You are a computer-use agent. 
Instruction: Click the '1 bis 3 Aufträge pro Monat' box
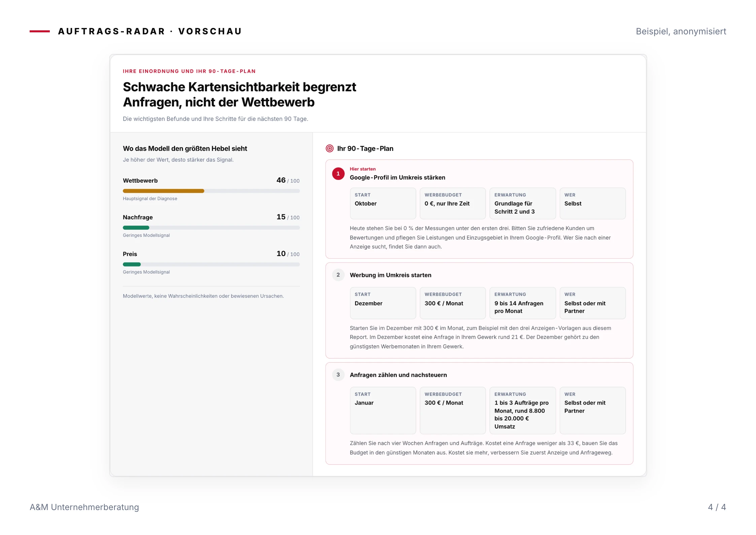(522, 410)
